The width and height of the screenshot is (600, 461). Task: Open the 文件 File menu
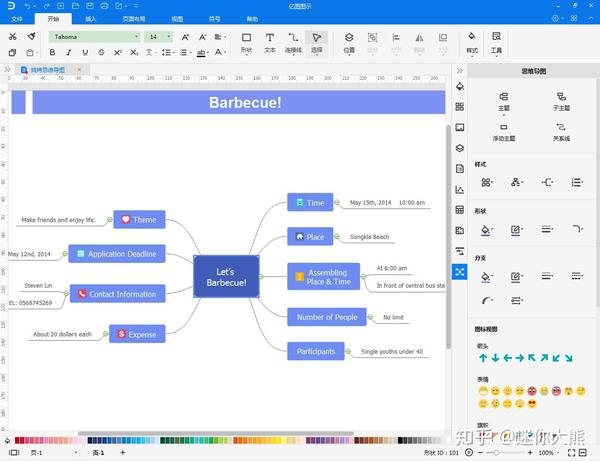click(x=17, y=19)
